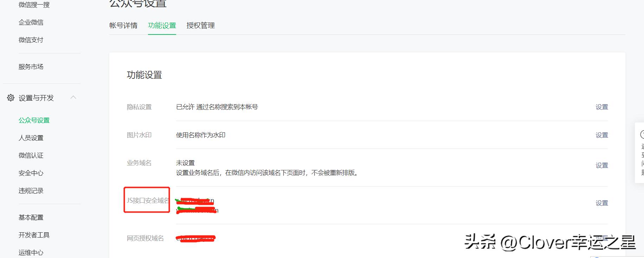Select 公众号设置 in the sidebar

34,120
